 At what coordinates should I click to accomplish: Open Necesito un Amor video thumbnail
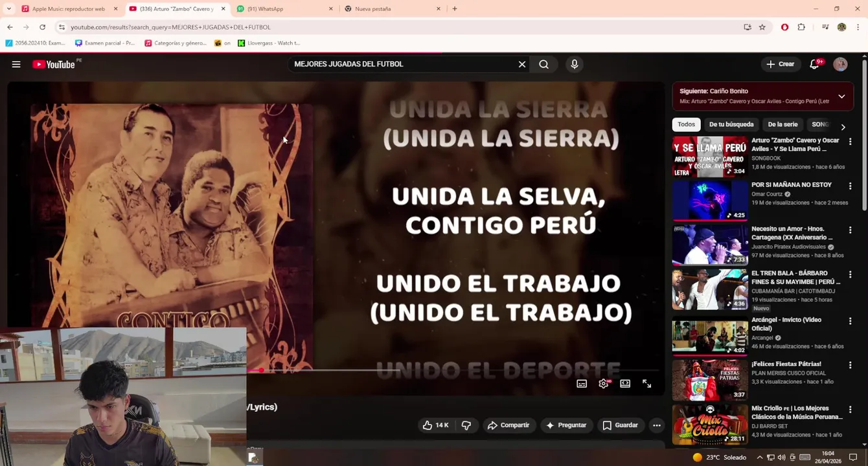pyautogui.click(x=710, y=245)
